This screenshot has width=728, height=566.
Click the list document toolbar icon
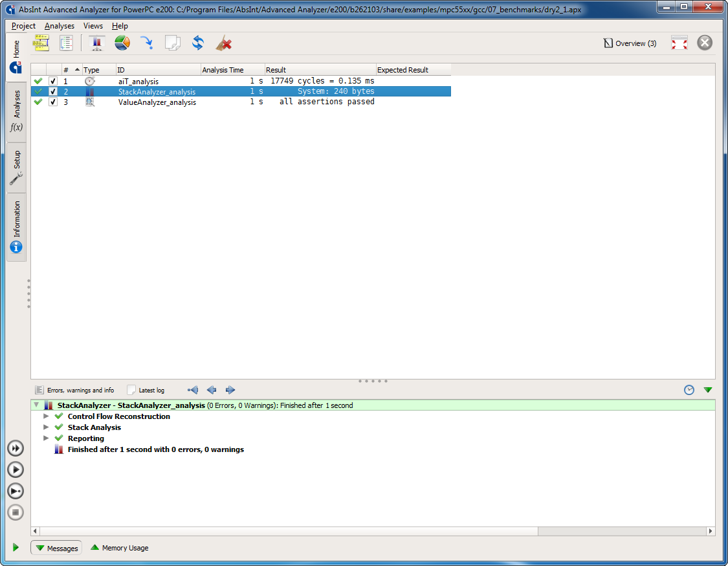click(x=66, y=43)
